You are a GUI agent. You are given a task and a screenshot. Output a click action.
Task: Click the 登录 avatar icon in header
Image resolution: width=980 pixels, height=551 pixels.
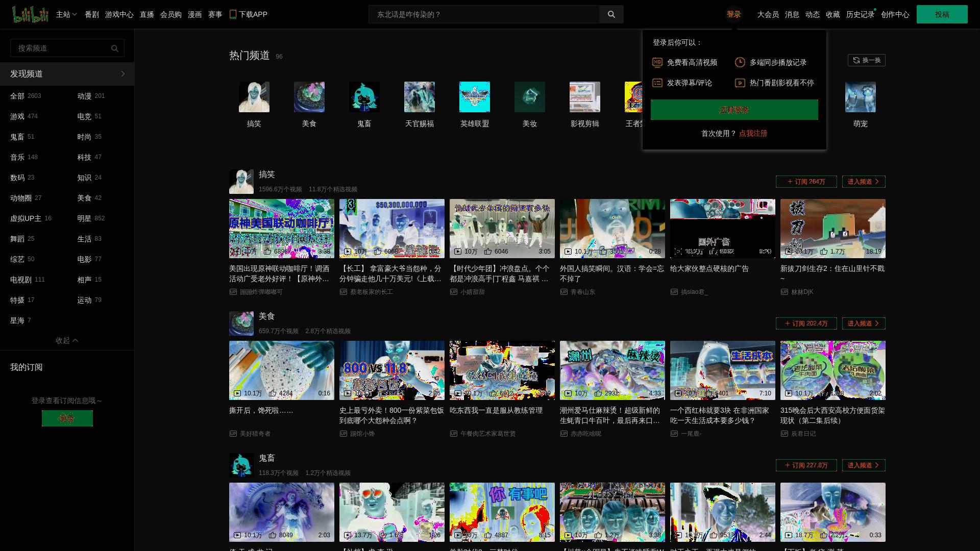(x=733, y=14)
